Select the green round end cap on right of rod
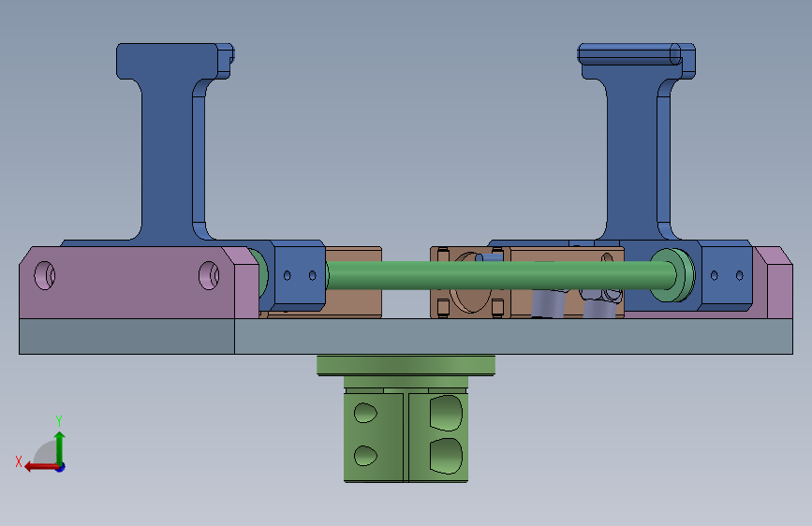The height and width of the screenshot is (526, 812). pyautogui.click(x=672, y=275)
